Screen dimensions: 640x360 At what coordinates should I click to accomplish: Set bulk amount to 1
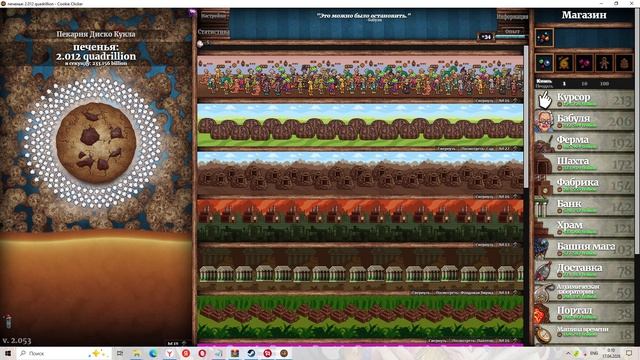pos(564,84)
